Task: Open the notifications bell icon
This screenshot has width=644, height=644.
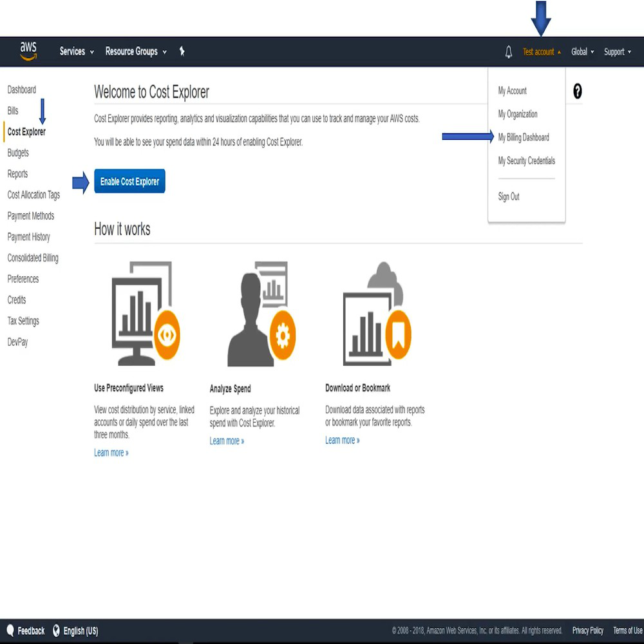Action: click(x=509, y=52)
